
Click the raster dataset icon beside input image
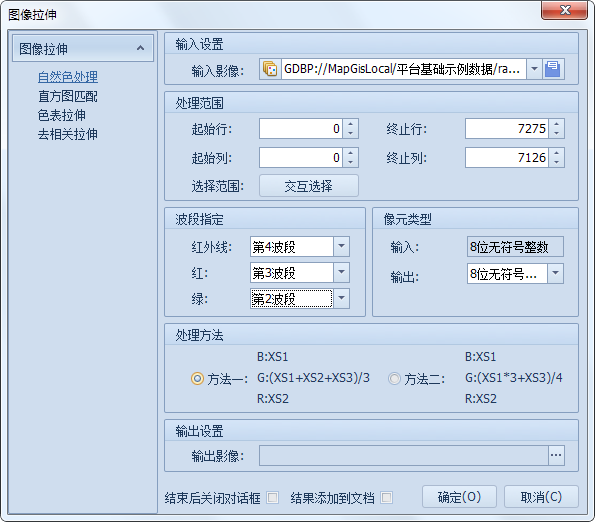[x=270, y=69]
